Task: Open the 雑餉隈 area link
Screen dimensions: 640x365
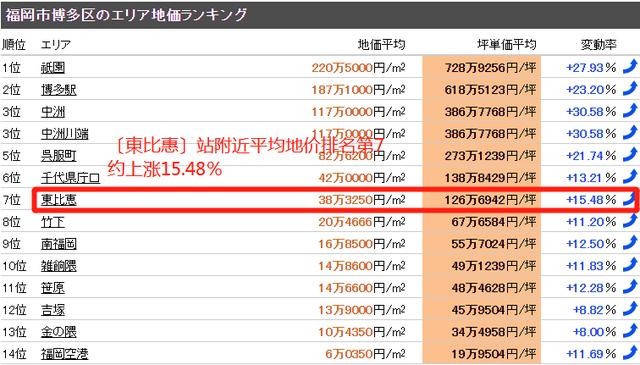Action: point(59,266)
